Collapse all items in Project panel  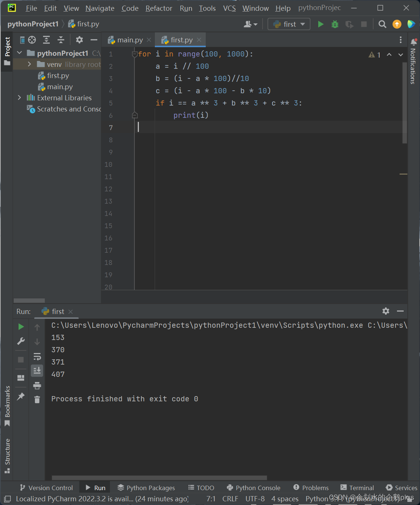(61, 40)
